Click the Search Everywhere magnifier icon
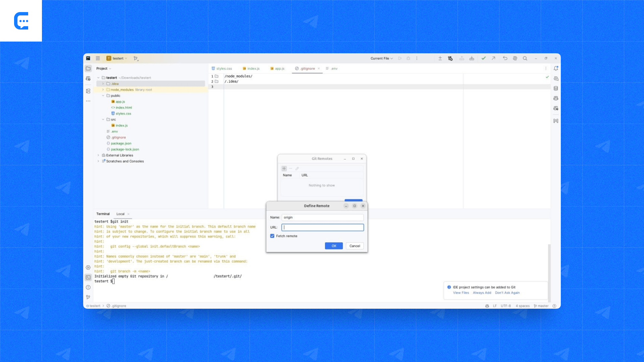 click(x=525, y=58)
